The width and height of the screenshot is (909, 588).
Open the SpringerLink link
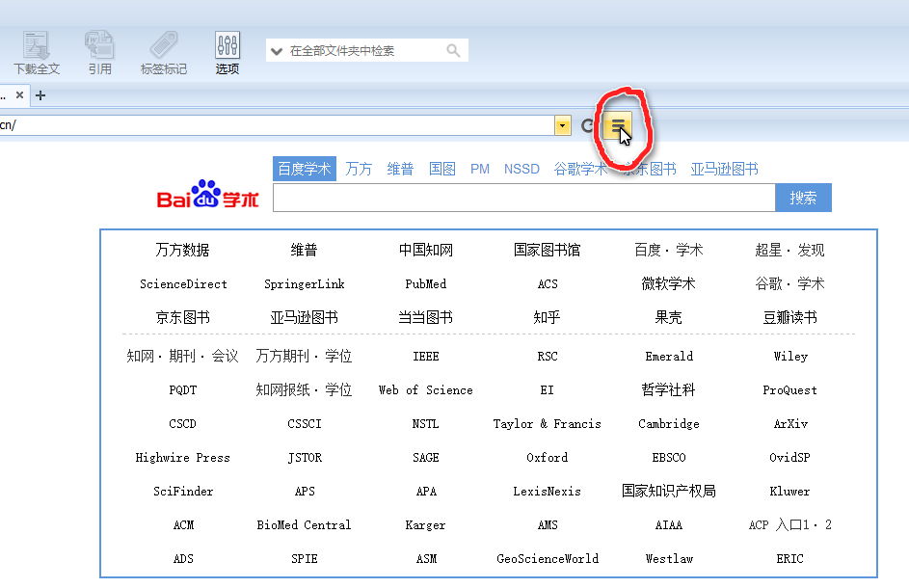coord(305,284)
